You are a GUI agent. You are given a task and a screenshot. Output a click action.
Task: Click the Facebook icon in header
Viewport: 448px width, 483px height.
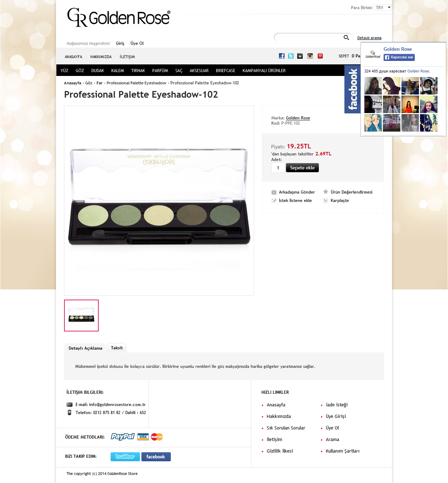282,56
